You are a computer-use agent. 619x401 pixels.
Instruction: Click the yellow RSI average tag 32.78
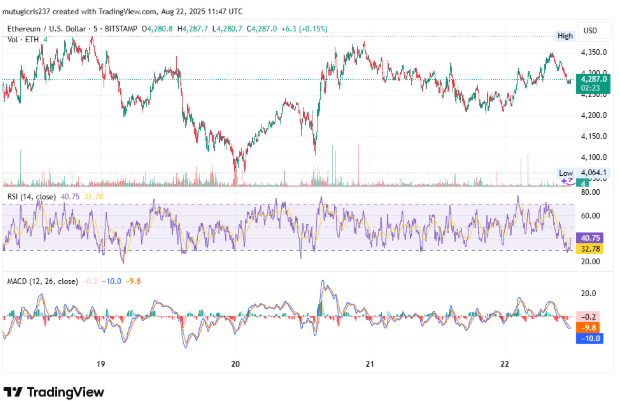click(590, 249)
